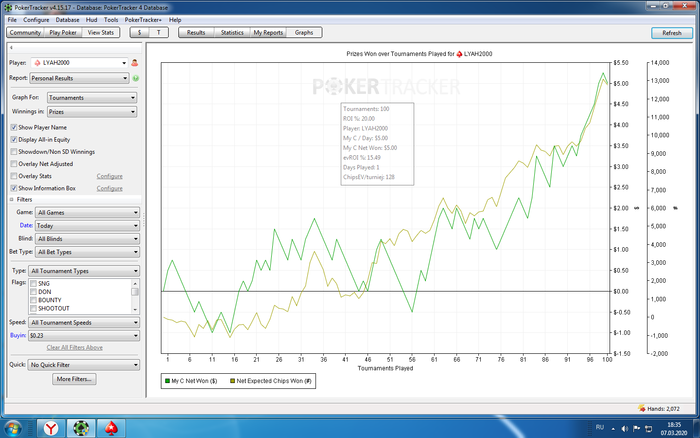The height and width of the screenshot is (438, 700).
Task: Open the PokerTracker+ menu
Action: coord(143,20)
